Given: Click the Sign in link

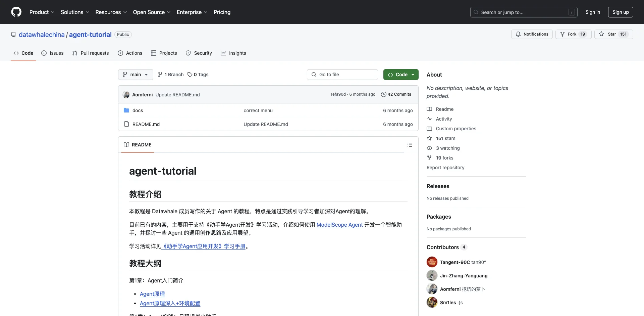Looking at the screenshot, I should [x=593, y=12].
